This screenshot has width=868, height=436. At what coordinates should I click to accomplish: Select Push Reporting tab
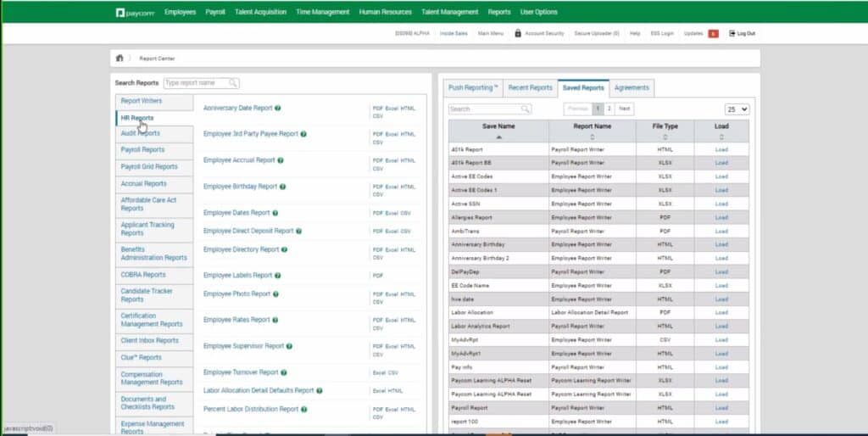tap(473, 87)
